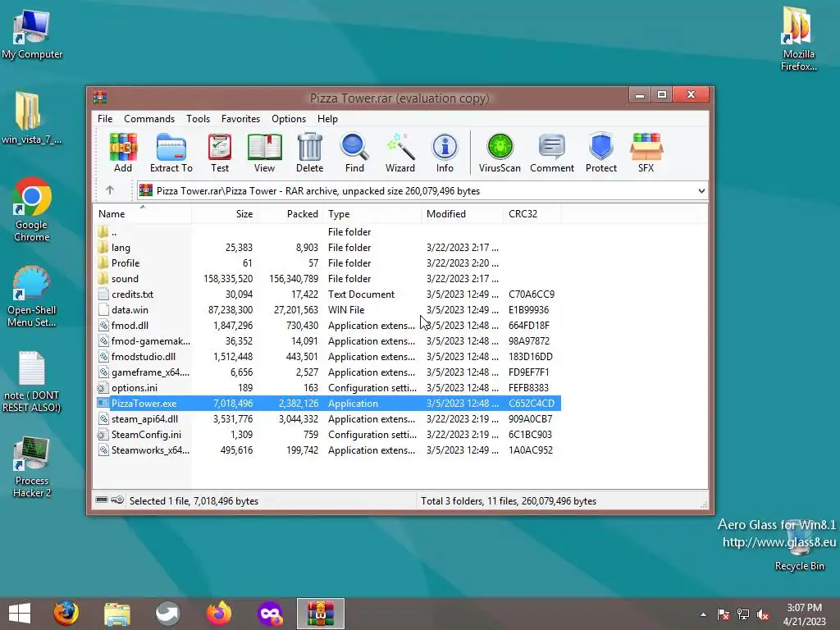Open My Computer desktop icon

[32, 34]
